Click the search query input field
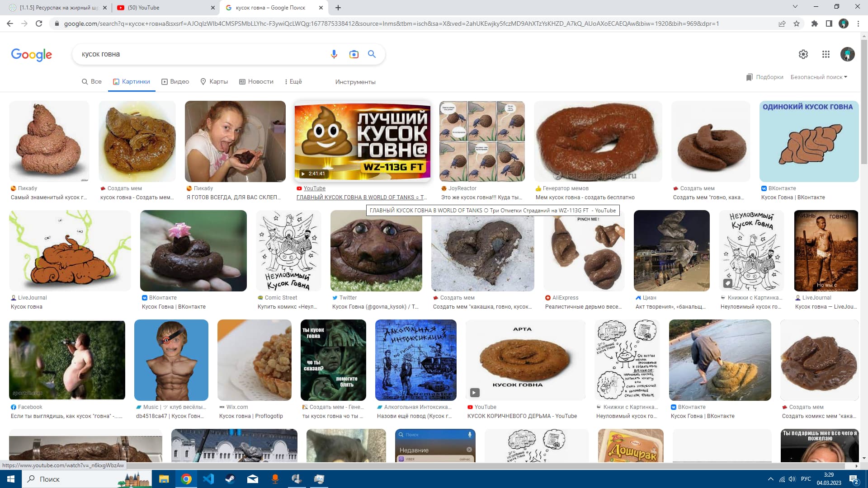 203,54
